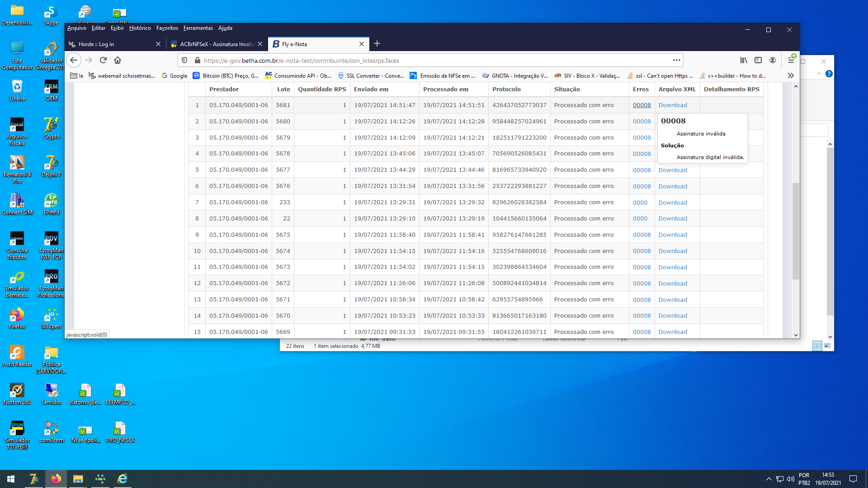Reload the Fly e-Nota page
This screenshot has width=868, height=488.
coord(103,60)
